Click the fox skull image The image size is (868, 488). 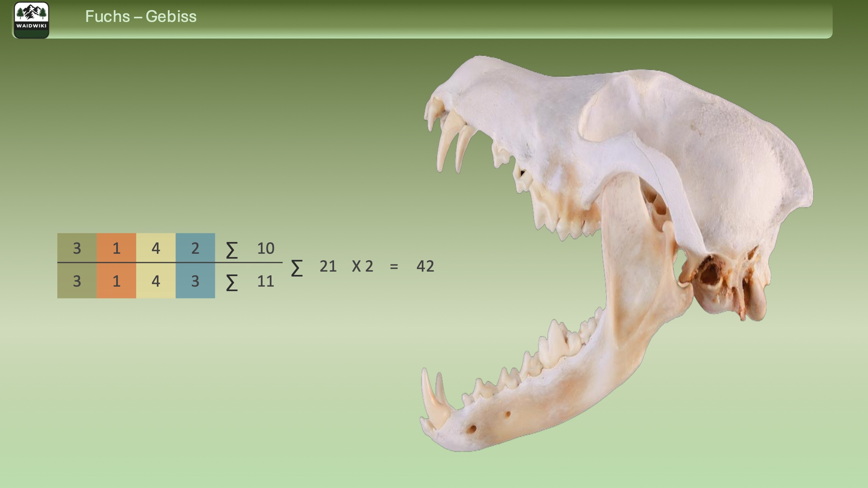tap(634, 227)
